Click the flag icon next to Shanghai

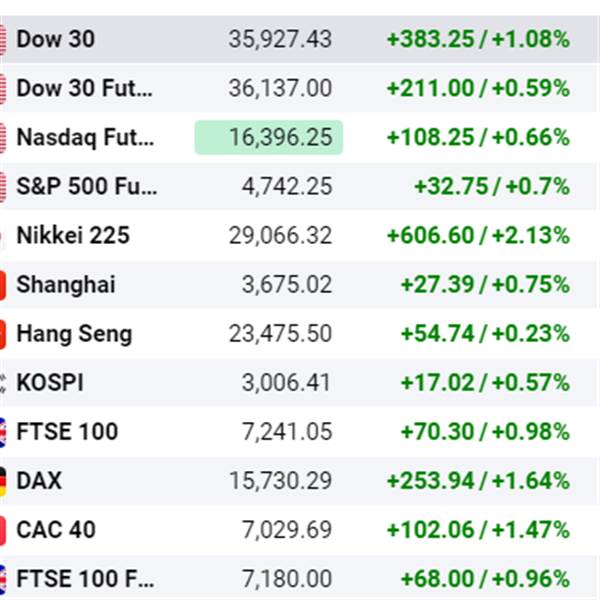coord(3,285)
